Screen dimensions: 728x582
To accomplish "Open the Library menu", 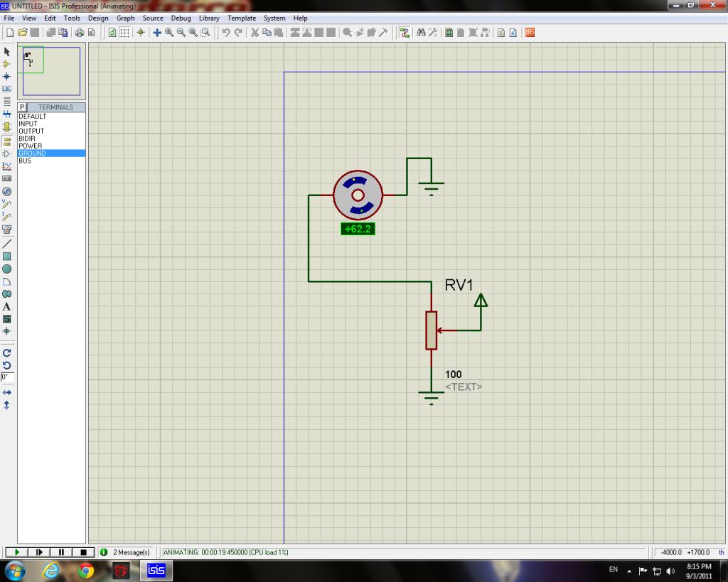I will click(209, 18).
